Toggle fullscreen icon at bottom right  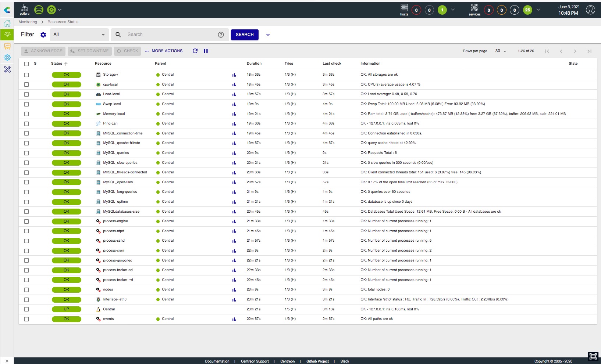[593, 356]
